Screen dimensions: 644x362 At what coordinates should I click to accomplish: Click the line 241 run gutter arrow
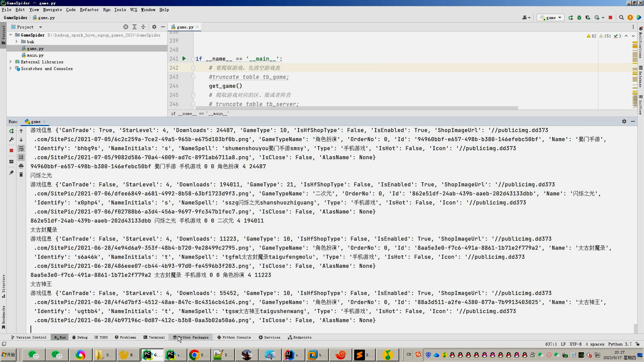[184, 59]
